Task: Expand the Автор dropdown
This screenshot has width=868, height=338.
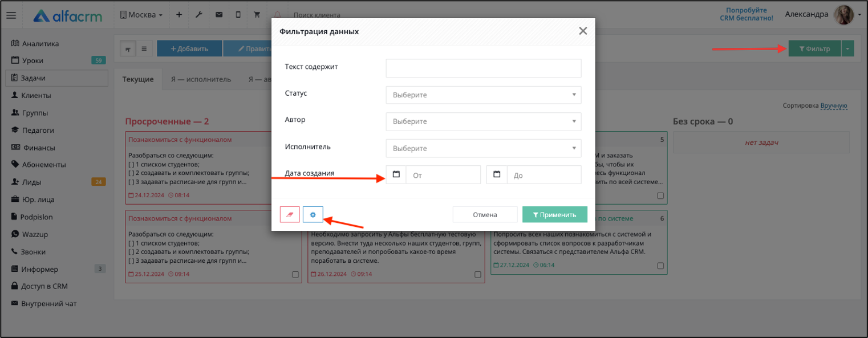Action: (484, 121)
